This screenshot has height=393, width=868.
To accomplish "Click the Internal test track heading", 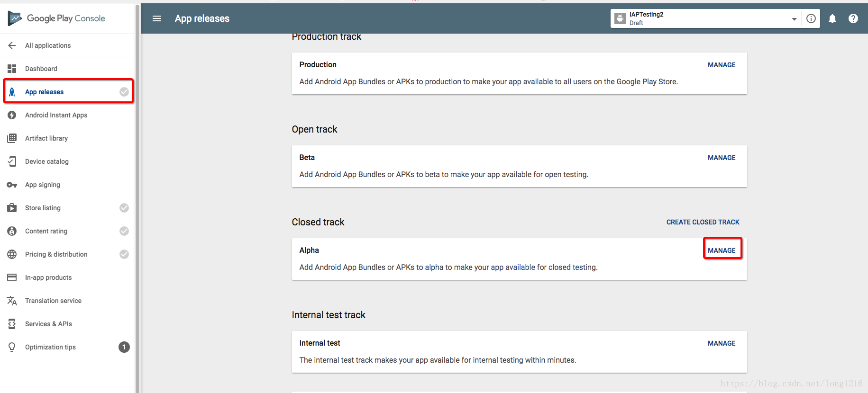I will point(329,315).
